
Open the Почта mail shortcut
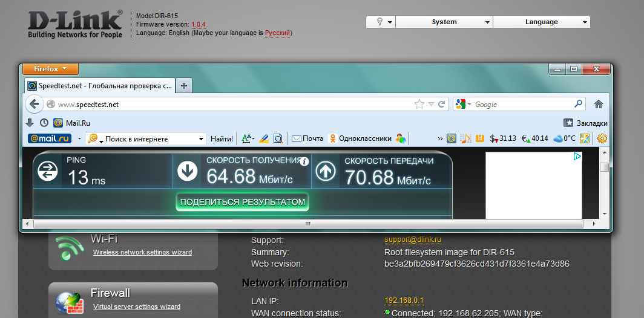307,138
